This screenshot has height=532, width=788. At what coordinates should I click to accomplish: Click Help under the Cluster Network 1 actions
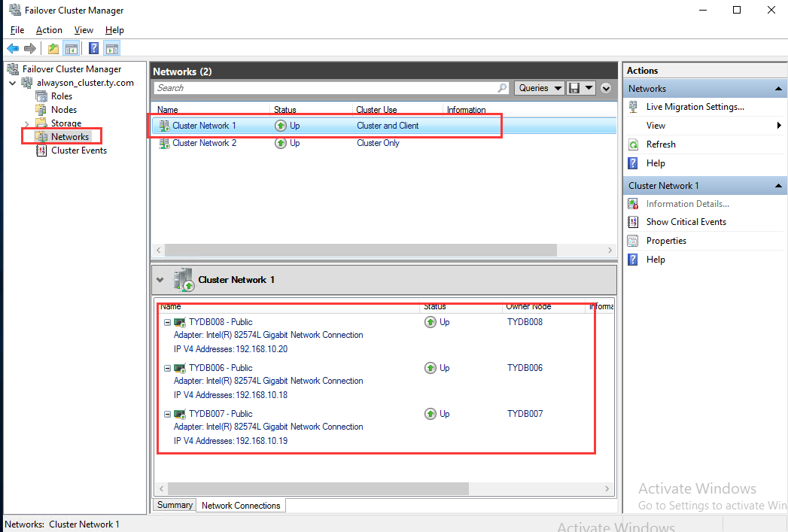(656, 260)
